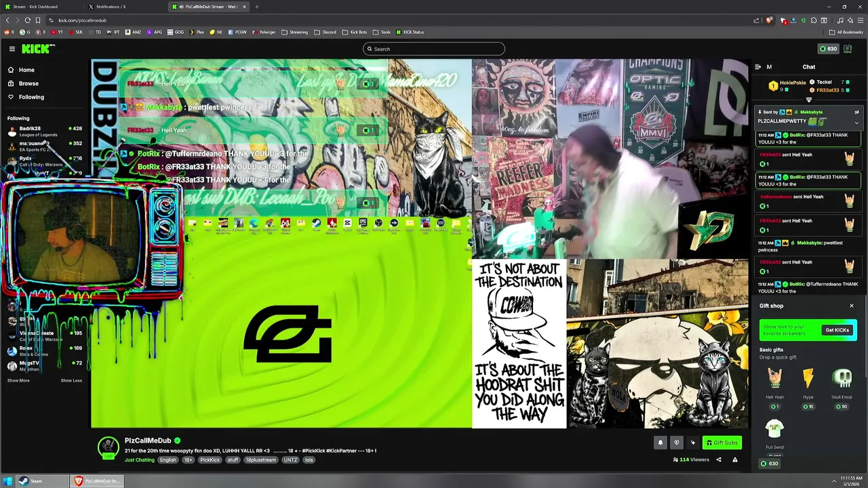
Task: Open a new browser tab
Action: (x=257, y=7)
